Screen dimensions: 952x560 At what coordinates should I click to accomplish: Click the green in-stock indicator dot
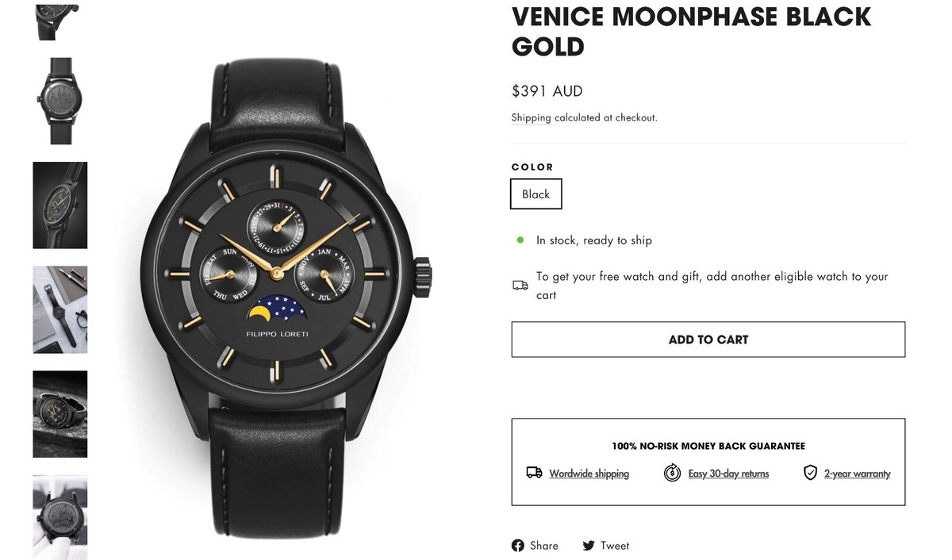click(x=520, y=240)
